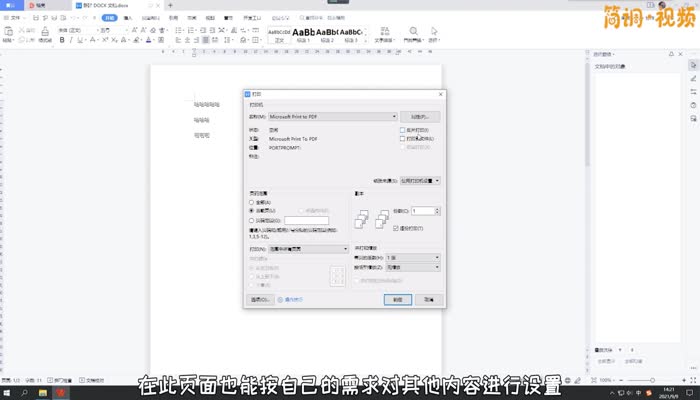
Task: Decrease font size with the A-down icon
Action: pos(143,30)
